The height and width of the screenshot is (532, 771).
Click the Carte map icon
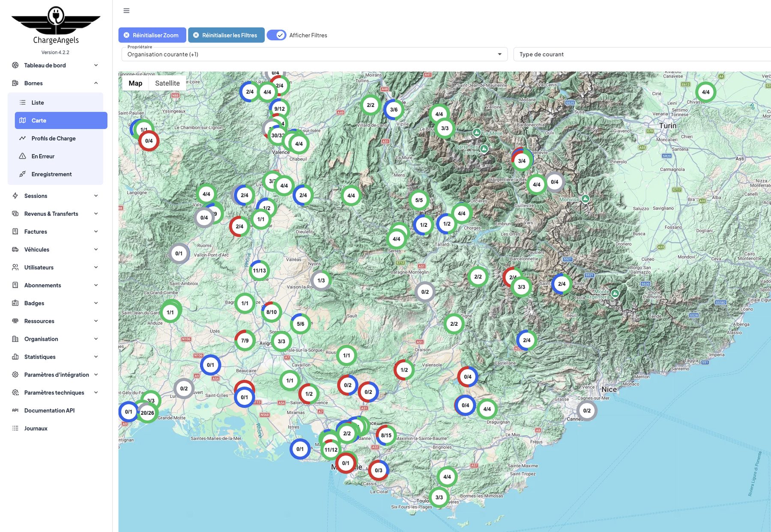[x=23, y=120]
